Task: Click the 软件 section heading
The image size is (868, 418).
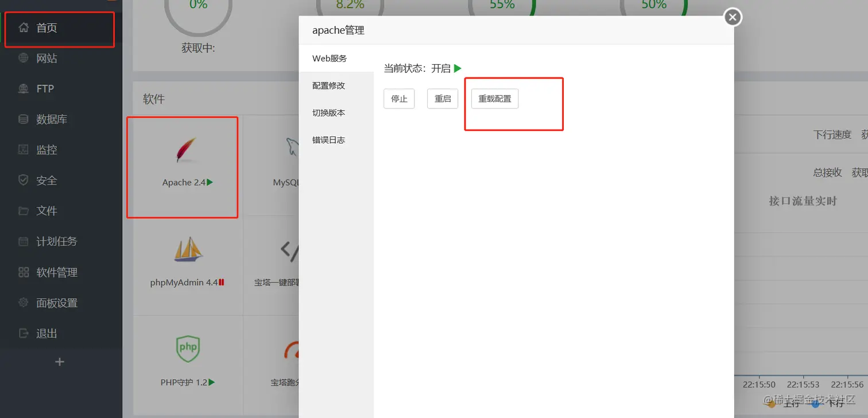Action: coord(154,99)
